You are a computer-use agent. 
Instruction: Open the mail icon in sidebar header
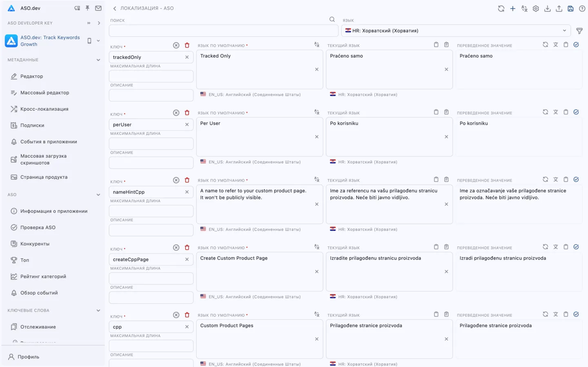click(98, 8)
